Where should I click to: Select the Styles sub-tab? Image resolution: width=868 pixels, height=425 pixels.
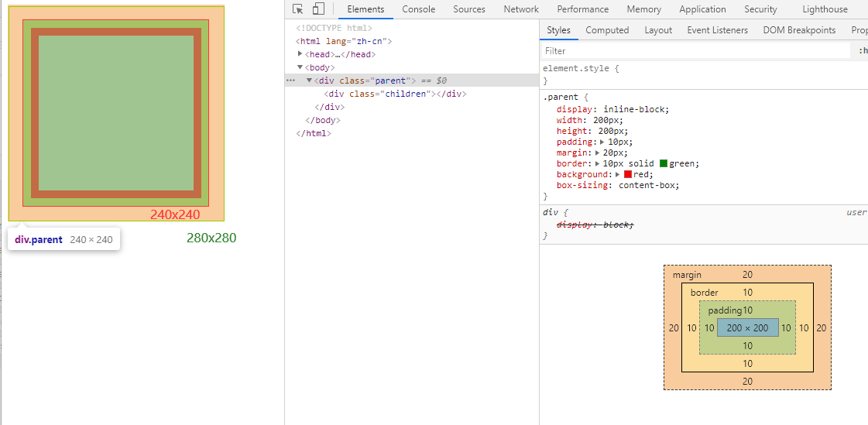click(x=558, y=30)
